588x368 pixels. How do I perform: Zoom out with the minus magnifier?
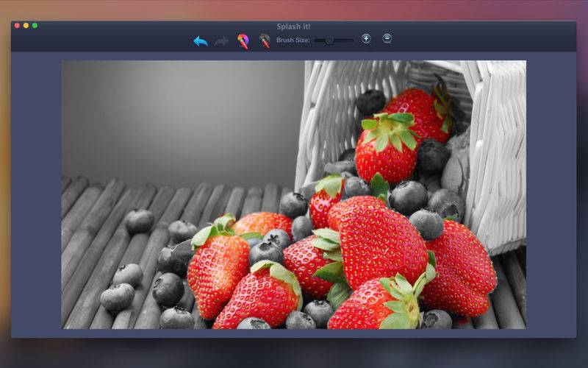coord(387,39)
